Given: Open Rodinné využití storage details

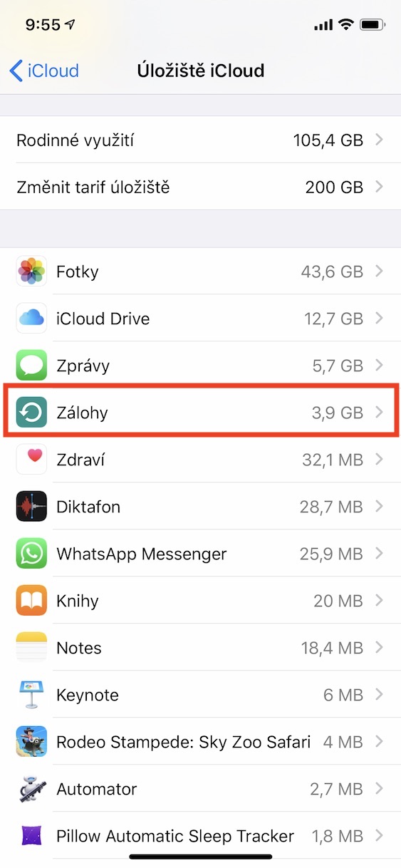Looking at the screenshot, I should [200, 140].
